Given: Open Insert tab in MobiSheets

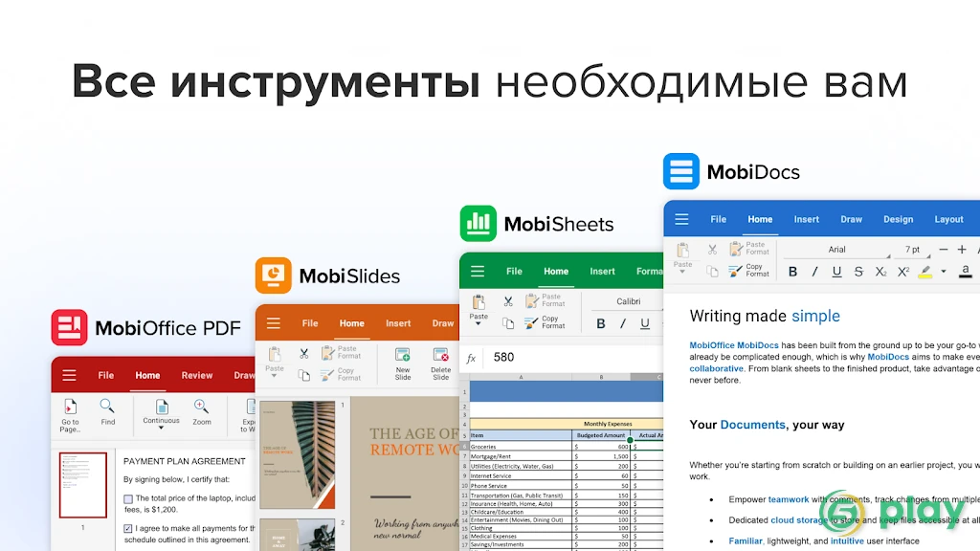Looking at the screenshot, I should (603, 272).
